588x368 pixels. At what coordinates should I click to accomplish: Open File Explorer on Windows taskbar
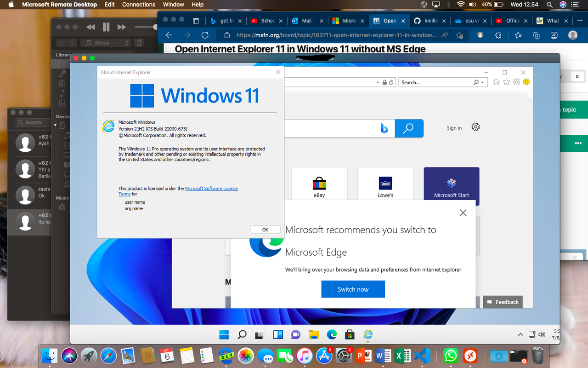[x=314, y=334]
